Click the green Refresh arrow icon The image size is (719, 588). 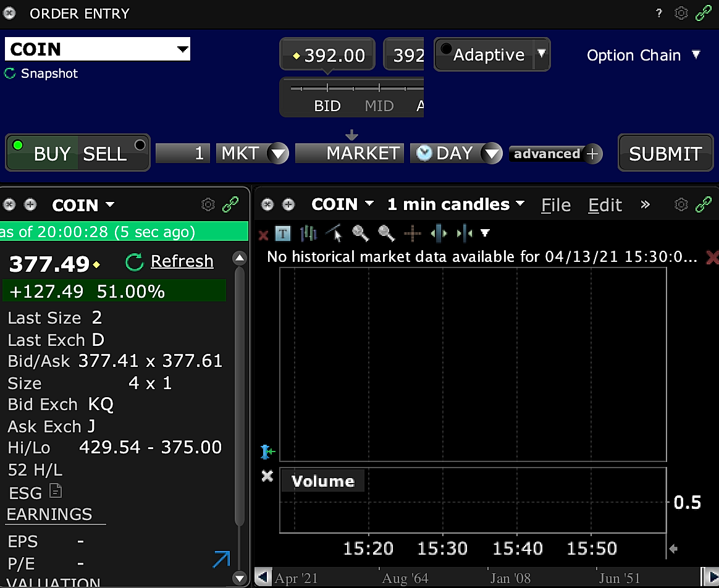pos(135,262)
